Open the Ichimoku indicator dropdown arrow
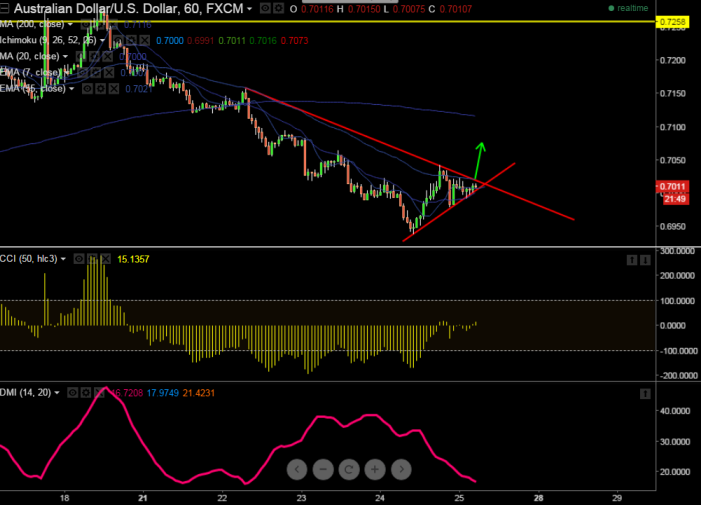Screen dimensions: 701x505 [x=102, y=40]
